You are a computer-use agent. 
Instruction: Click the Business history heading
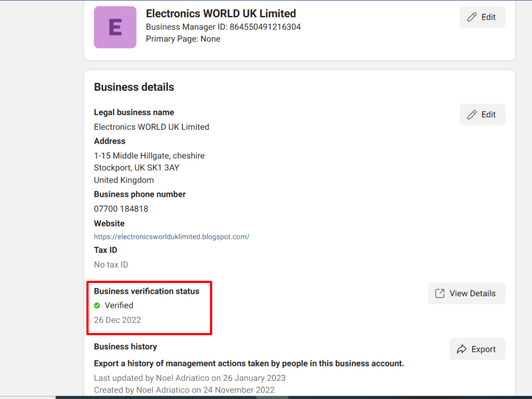point(126,346)
